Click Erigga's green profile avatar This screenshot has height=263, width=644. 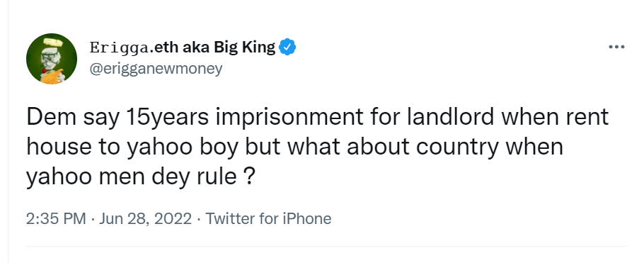point(52,59)
